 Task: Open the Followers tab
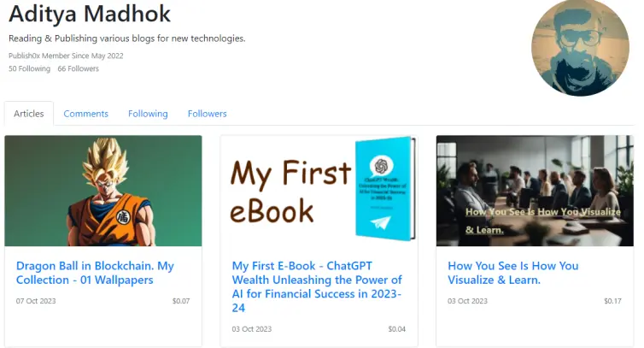[x=207, y=114]
